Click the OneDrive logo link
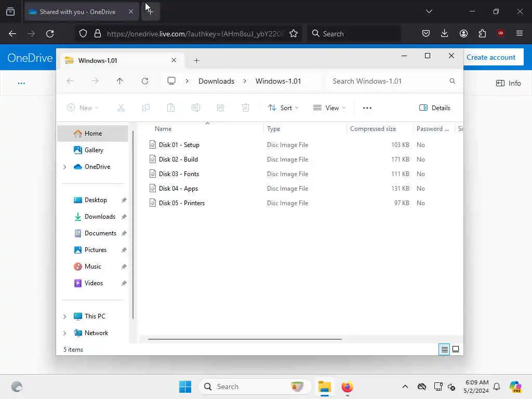The height and width of the screenshot is (399, 532). click(30, 58)
